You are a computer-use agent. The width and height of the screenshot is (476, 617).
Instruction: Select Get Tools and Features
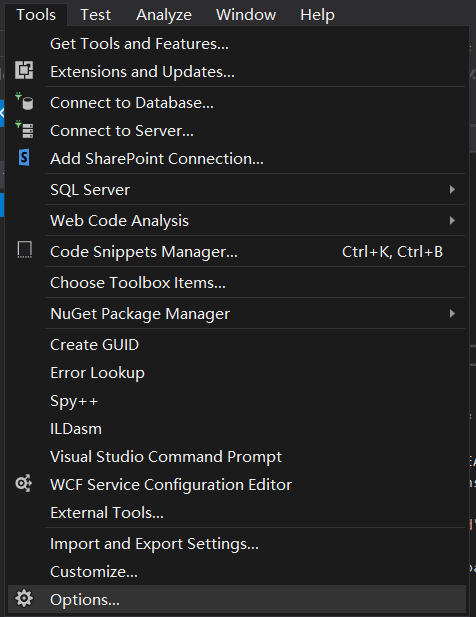point(237,44)
